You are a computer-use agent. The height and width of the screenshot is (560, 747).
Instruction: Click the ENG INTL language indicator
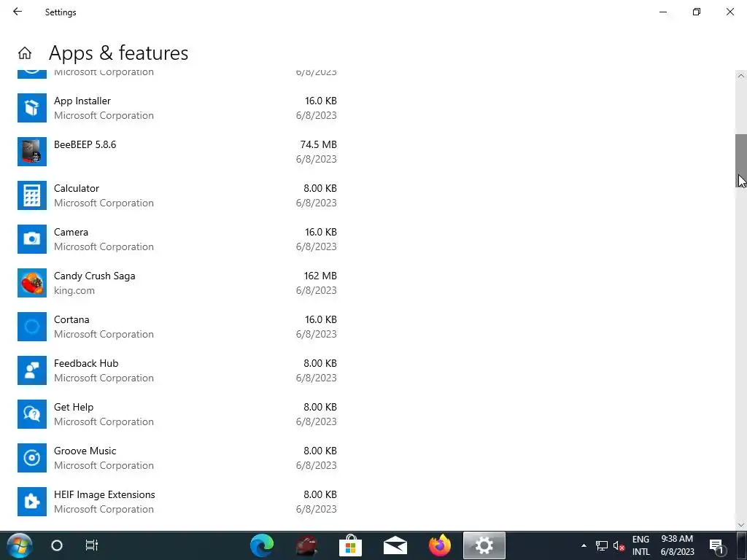coord(640,545)
